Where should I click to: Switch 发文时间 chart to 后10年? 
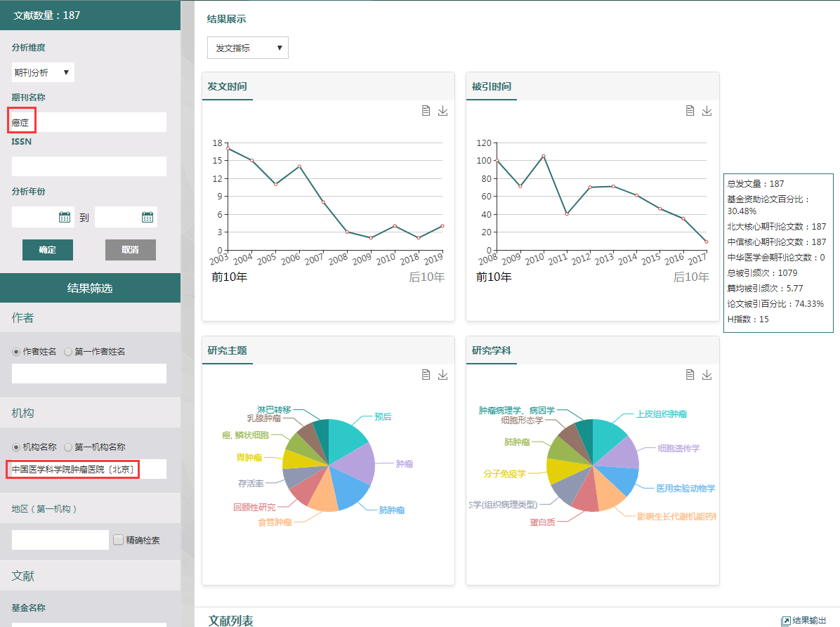pos(426,277)
